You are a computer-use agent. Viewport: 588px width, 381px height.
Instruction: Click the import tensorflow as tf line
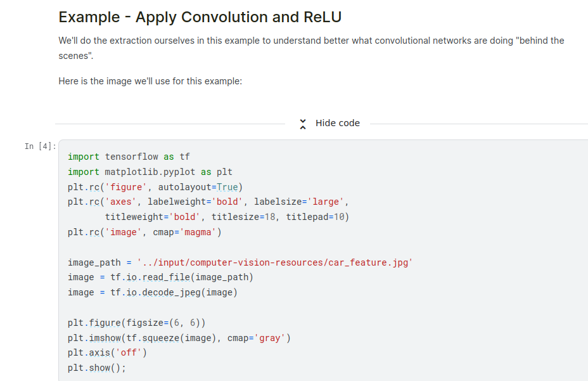pyautogui.click(x=129, y=157)
